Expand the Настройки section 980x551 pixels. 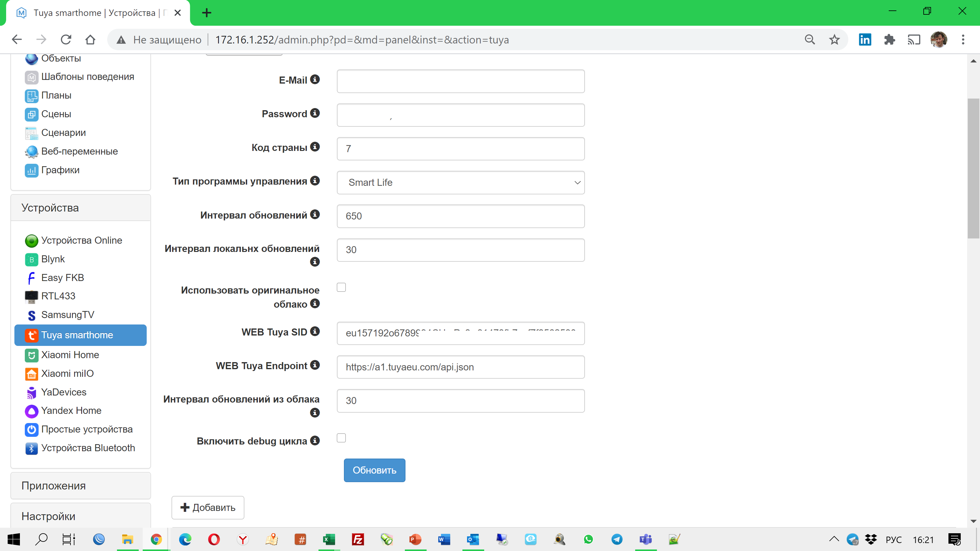(49, 516)
